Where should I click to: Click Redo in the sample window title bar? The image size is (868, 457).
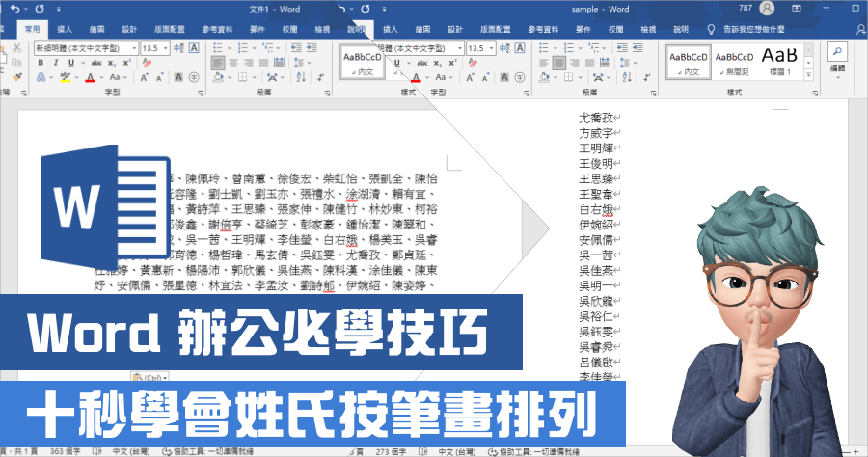(366, 9)
